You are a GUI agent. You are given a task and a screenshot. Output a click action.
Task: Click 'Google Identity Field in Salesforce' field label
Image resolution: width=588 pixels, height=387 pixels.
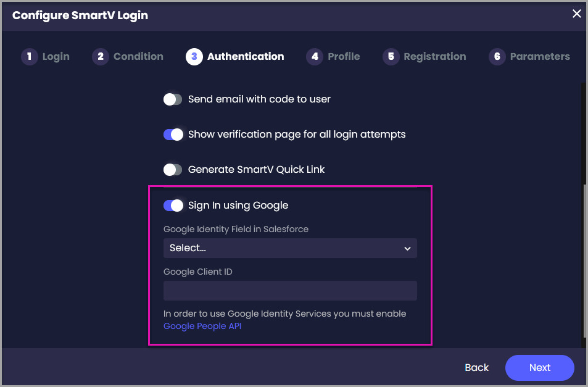[236, 229]
